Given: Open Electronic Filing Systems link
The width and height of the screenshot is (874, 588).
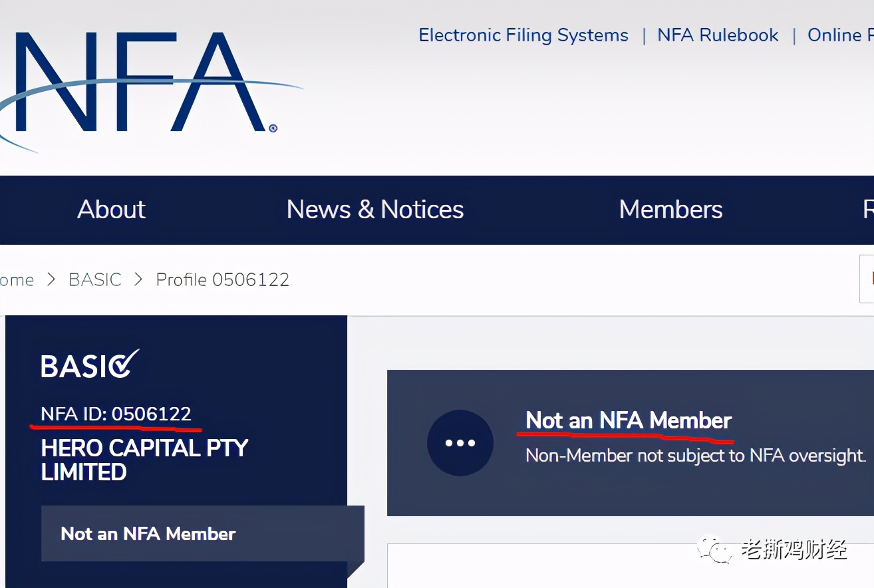Looking at the screenshot, I should click(x=523, y=35).
